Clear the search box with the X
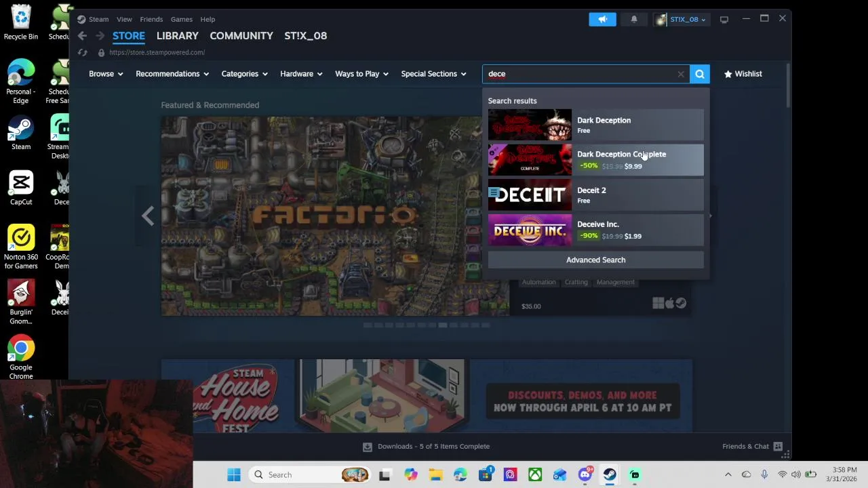The height and width of the screenshot is (488, 868). [681, 74]
